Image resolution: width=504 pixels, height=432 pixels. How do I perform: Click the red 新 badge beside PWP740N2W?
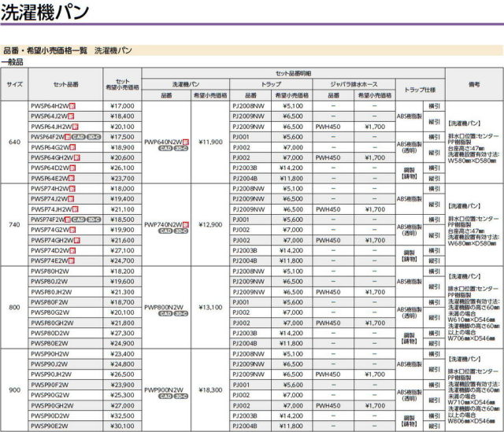tap(186, 224)
